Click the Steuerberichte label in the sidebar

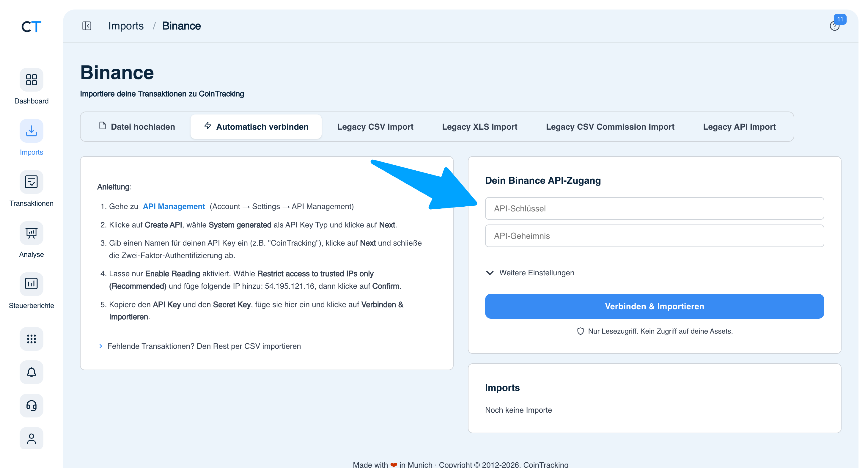tap(31, 306)
